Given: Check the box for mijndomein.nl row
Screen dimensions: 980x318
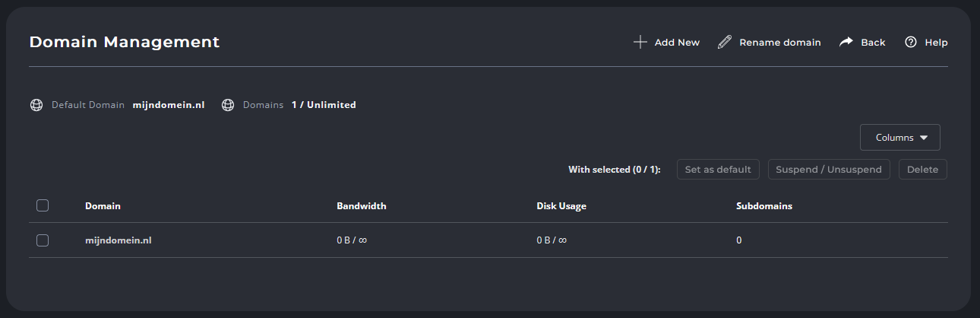Looking at the screenshot, I should (43, 240).
